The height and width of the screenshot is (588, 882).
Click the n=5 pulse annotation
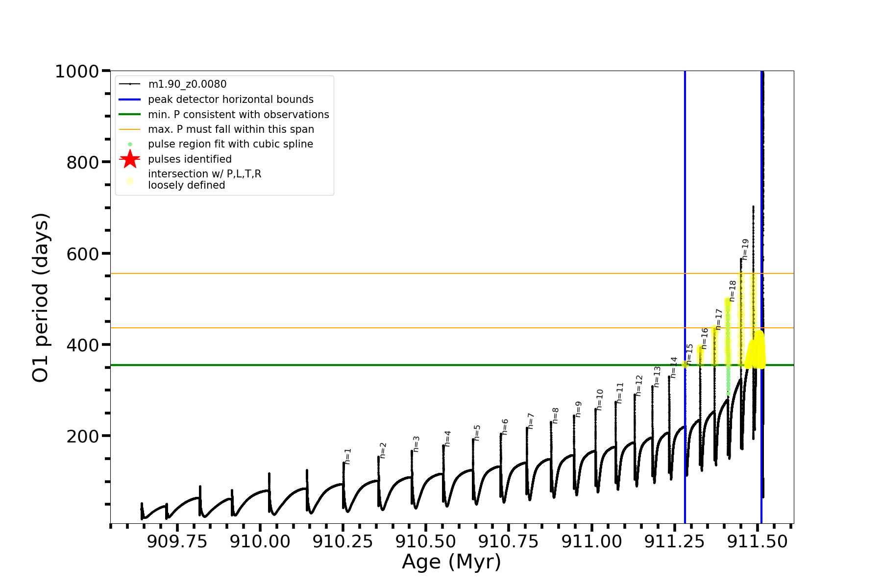tap(477, 433)
